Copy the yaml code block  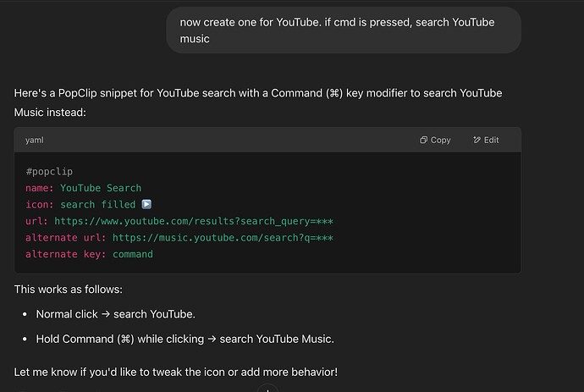tap(435, 140)
